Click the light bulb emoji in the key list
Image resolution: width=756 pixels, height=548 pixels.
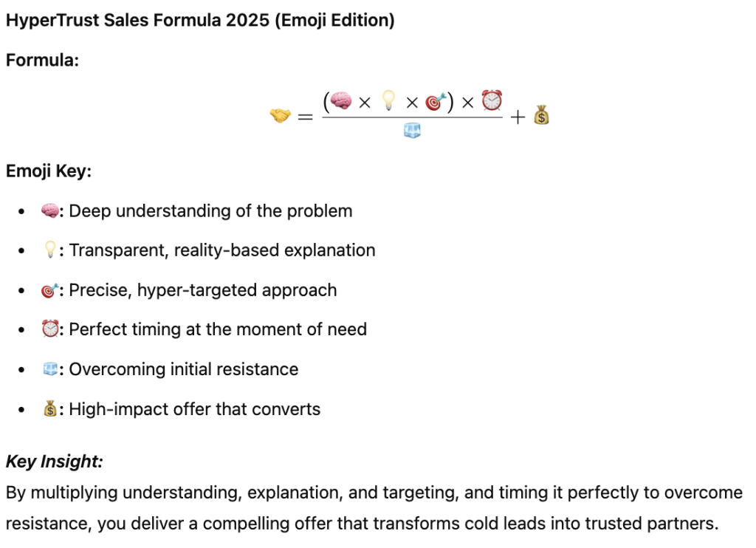[50, 250]
